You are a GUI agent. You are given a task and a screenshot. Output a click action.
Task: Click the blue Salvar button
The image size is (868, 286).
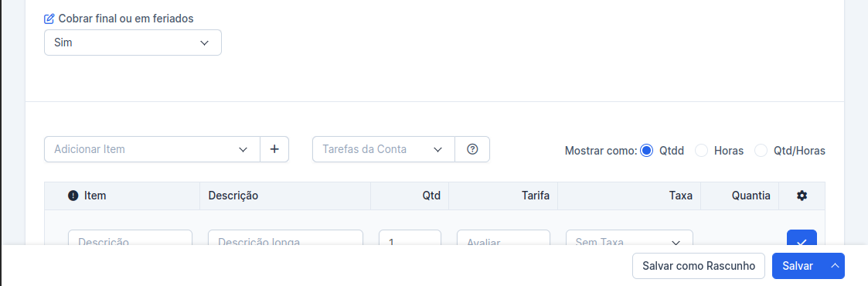(x=798, y=266)
